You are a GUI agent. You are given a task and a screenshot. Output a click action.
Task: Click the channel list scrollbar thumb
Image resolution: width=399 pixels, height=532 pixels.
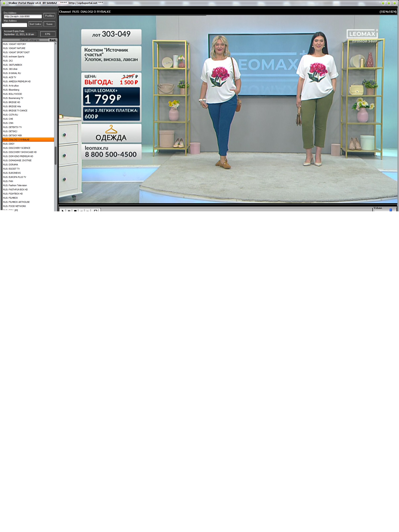pyautogui.click(x=55, y=156)
